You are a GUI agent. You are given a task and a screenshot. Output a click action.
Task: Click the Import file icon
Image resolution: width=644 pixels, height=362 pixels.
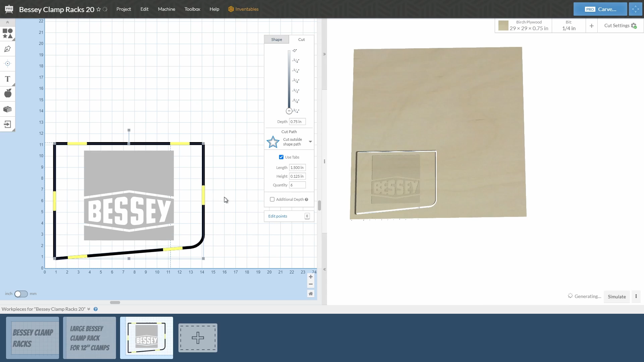(x=7, y=124)
